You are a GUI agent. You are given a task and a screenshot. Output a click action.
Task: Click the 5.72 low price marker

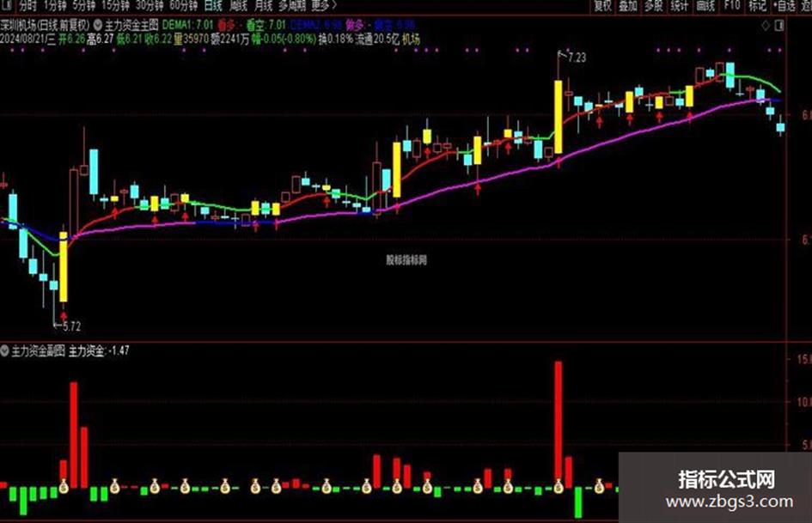pos(71,326)
